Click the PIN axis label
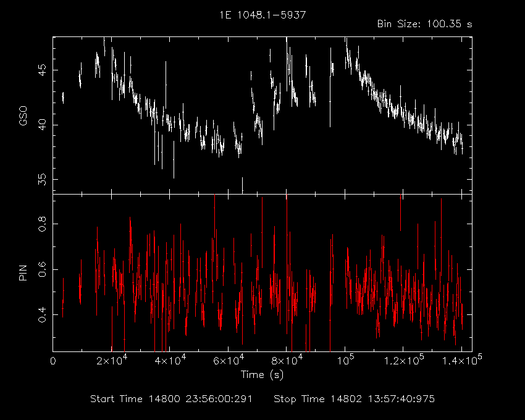The height and width of the screenshot is (420, 525). (x=23, y=272)
